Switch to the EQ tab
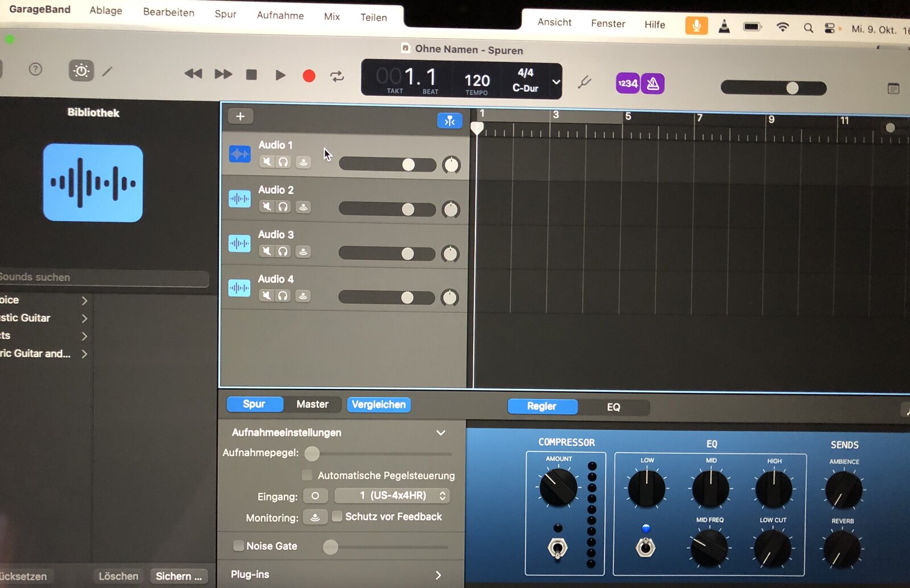Screen dimensions: 910x588 614,407
